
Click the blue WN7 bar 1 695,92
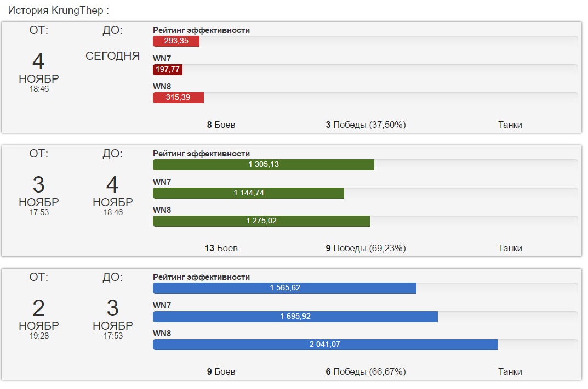[x=295, y=316]
